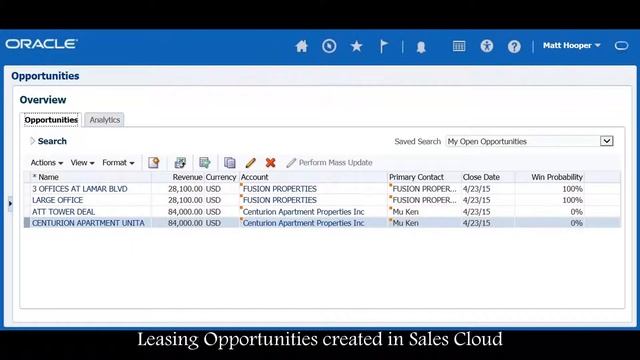
Task: Open the Help question mark icon
Action: 514,46
